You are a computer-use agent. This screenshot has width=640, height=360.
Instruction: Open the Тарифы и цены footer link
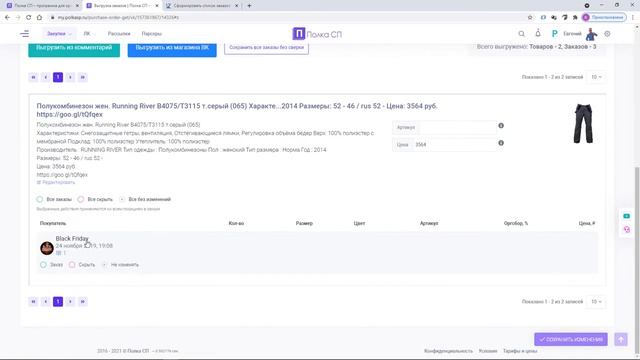click(x=520, y=351)
